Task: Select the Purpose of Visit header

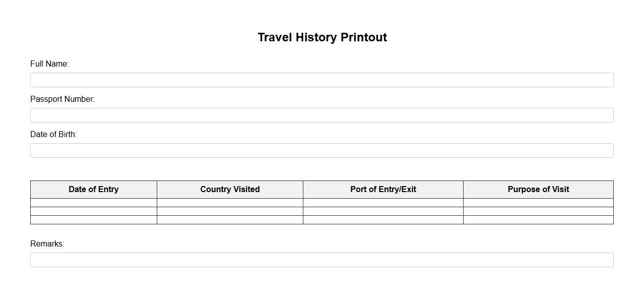Action: pyautogui.click(x=538, y=190)
